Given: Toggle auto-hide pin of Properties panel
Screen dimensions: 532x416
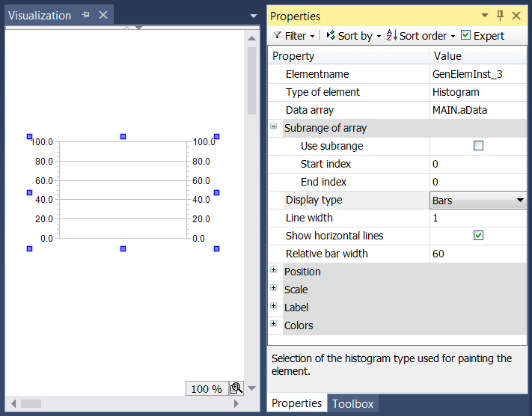Looking at the screenshot, I should pyautogui.click(x=500, y=15).
